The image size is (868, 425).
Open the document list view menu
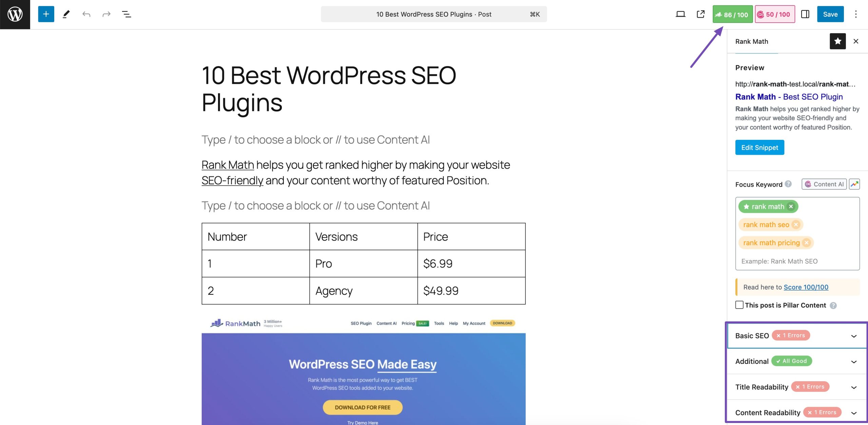pos(126,14)
